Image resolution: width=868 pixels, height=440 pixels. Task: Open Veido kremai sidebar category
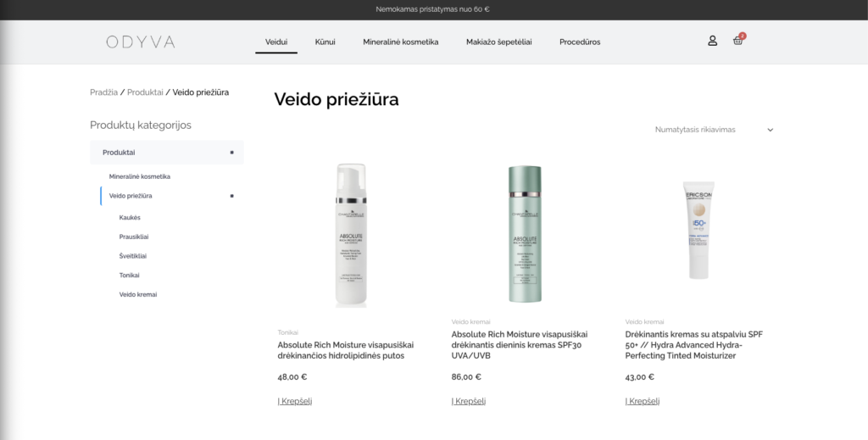pyautogui.click(x=138, y=294)
